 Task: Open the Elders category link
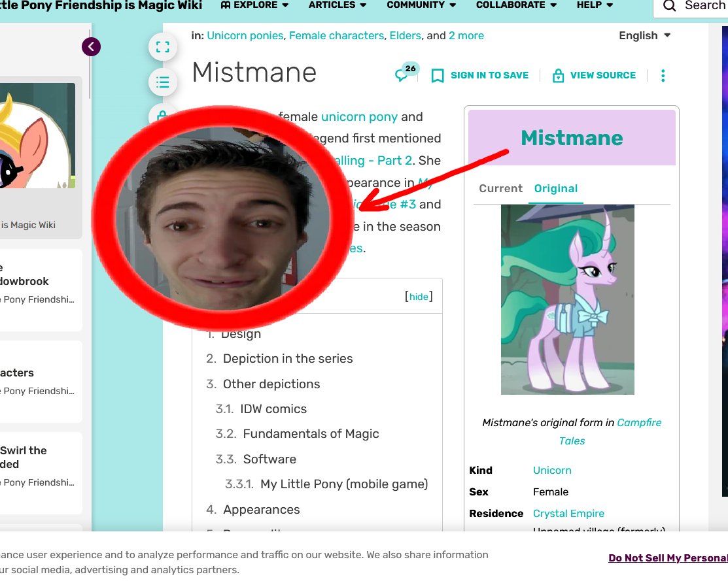pos(405,36)
